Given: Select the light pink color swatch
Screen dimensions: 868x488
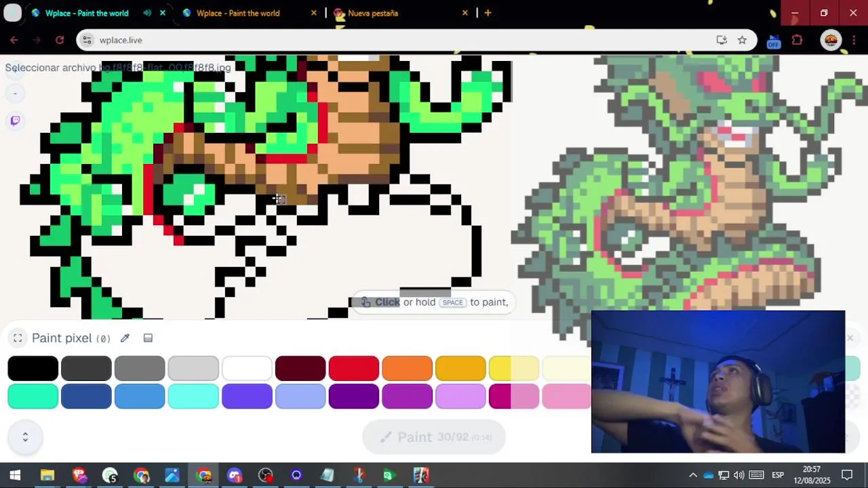Looking at the screenshot, I should click(x=567, y=396).
